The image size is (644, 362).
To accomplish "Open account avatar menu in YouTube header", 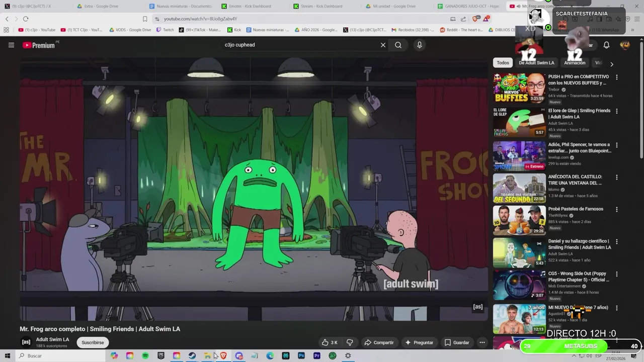I will [x=625, y=45].
